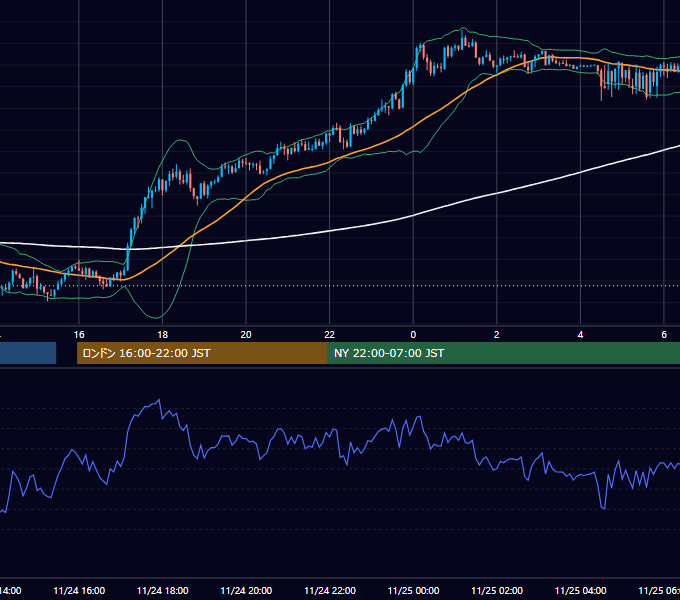This screenshot has width=680, height=600.
Task: Click the hour label 4 under price chart
Action: 580,335
